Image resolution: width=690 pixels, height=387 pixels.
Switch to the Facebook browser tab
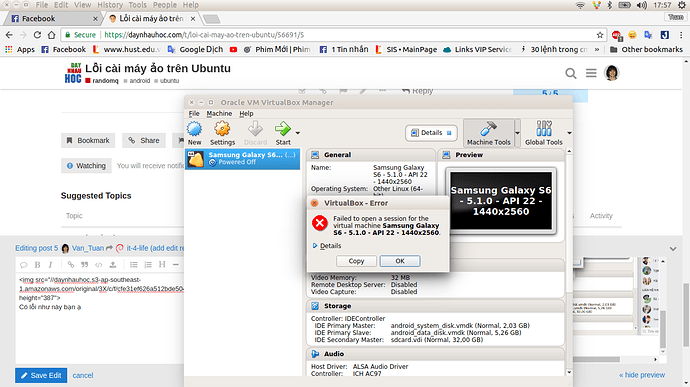click(x=53, y=18)
